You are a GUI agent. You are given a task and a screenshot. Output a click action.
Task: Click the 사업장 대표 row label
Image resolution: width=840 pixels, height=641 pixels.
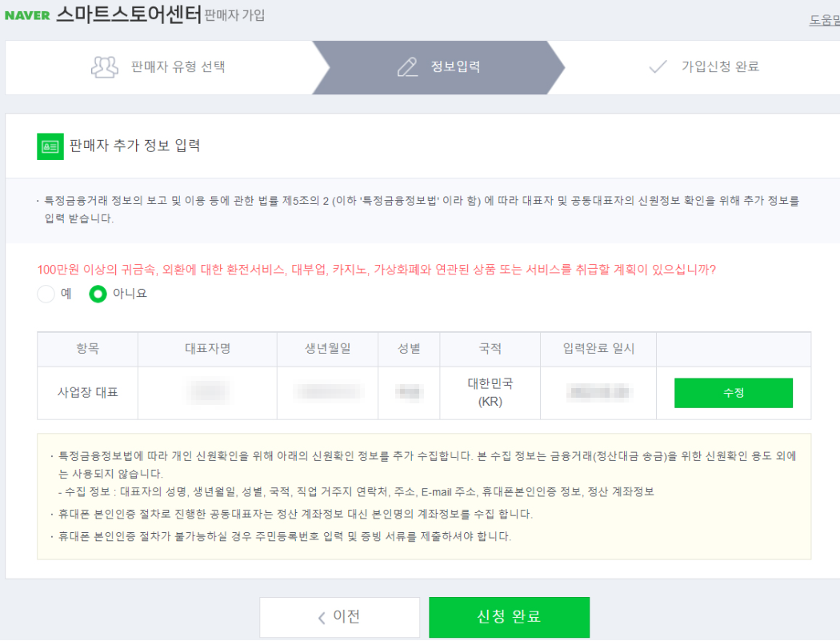pyautogui.click(x=87, y=392)
